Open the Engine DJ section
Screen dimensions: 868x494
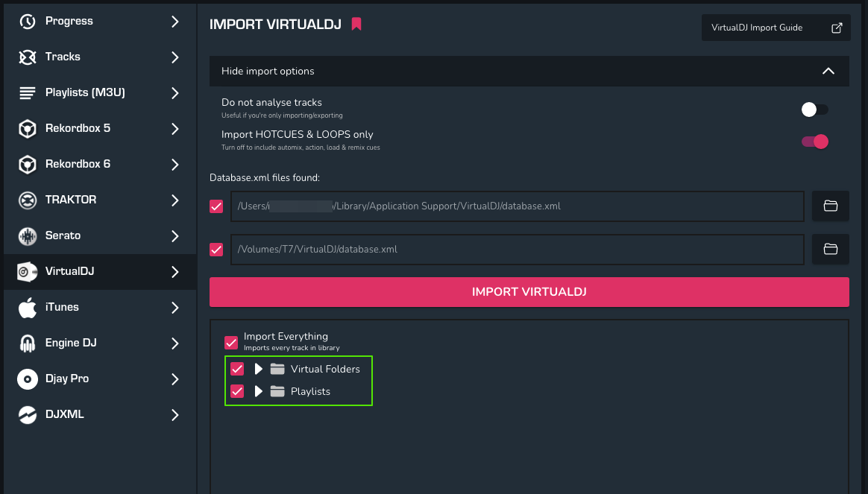[100, 343]
